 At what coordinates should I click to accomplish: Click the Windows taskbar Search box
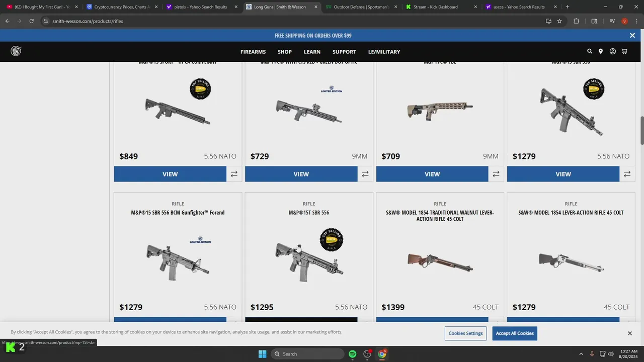(308, 354)
